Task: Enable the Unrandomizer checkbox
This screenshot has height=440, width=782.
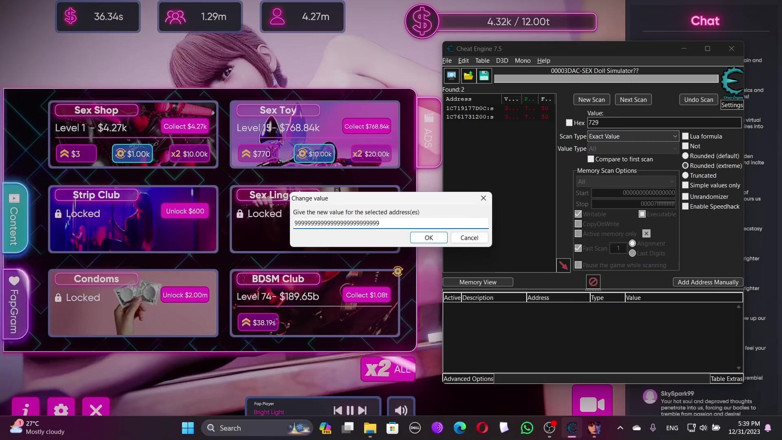Action: coord(685,197)
